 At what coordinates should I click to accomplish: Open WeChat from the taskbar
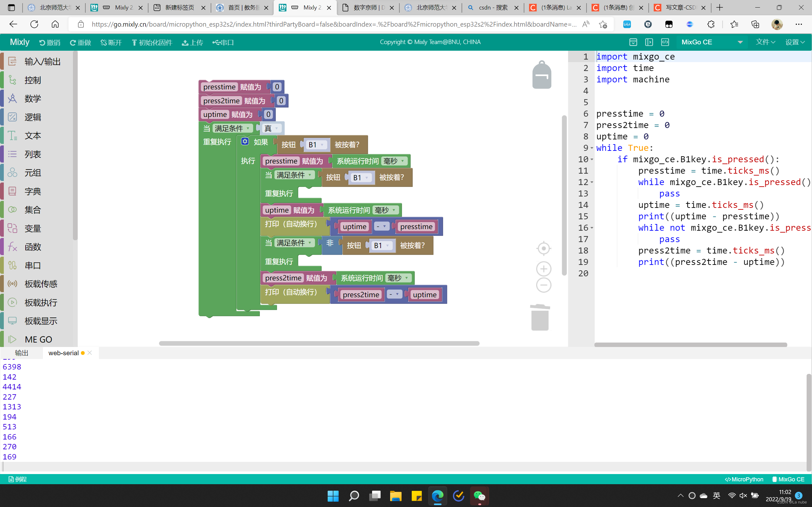[x=479, y=496]
